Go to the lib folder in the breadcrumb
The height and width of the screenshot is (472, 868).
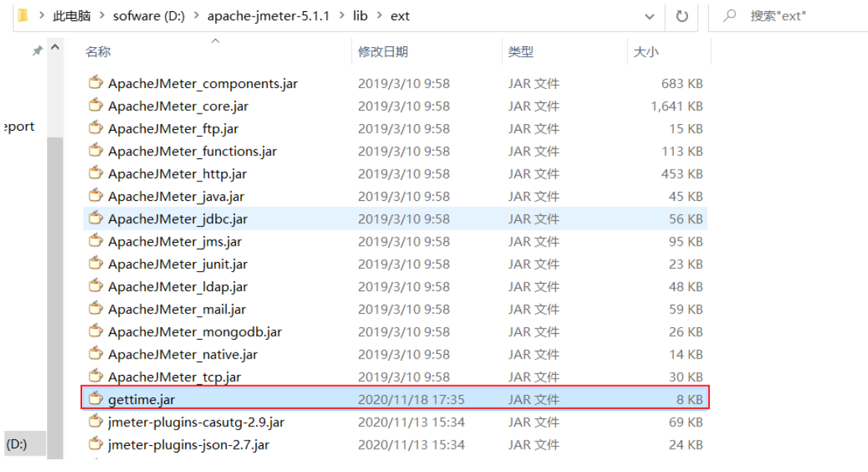click(360, 16)
